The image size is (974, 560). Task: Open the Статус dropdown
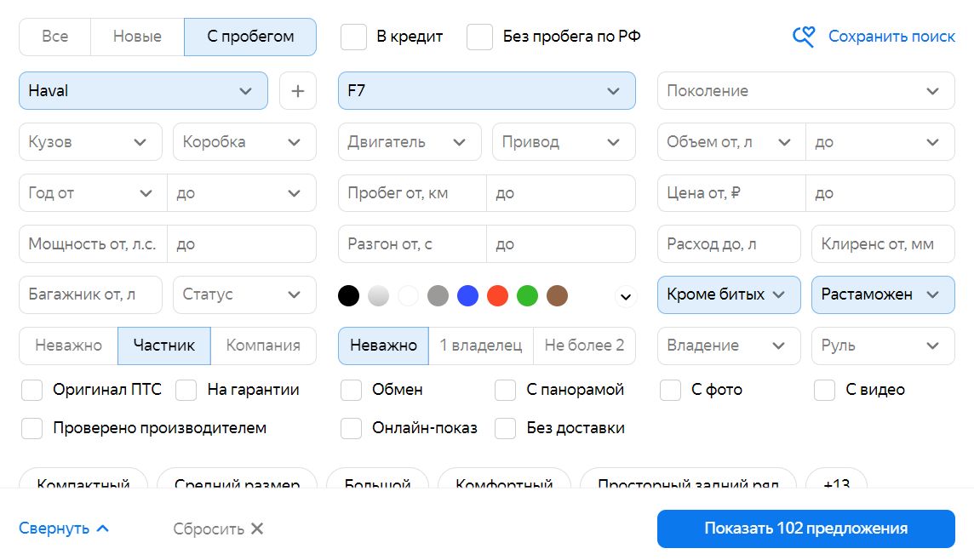click(244, 294)
